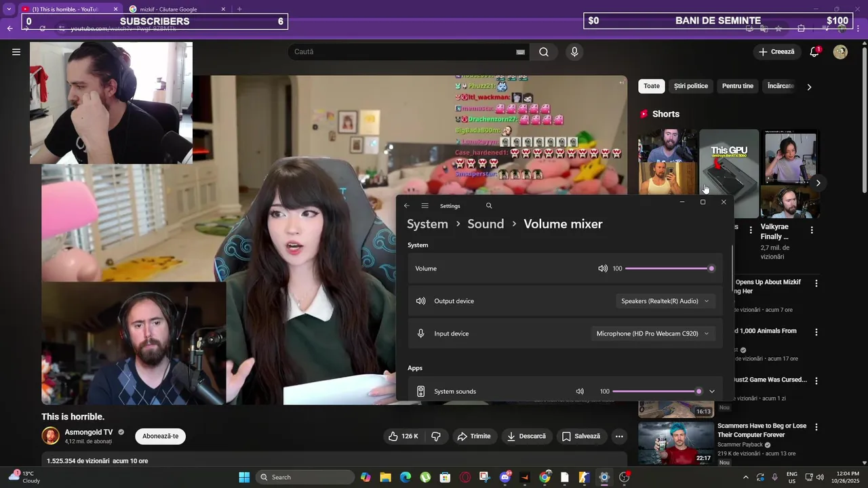
Task: Start voice search with the microphone icon
Action: pos(574,52)
